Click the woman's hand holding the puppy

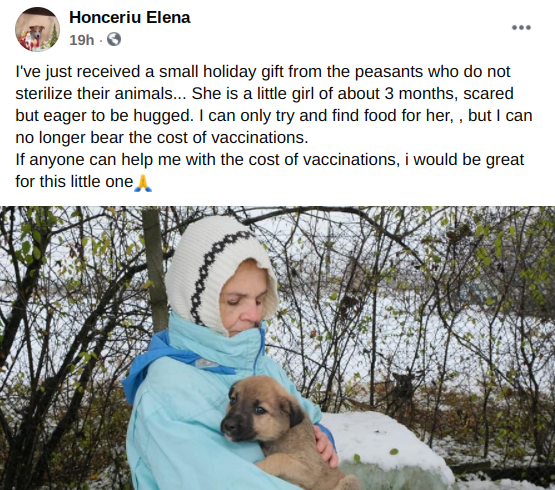click(x=325, y=445)
